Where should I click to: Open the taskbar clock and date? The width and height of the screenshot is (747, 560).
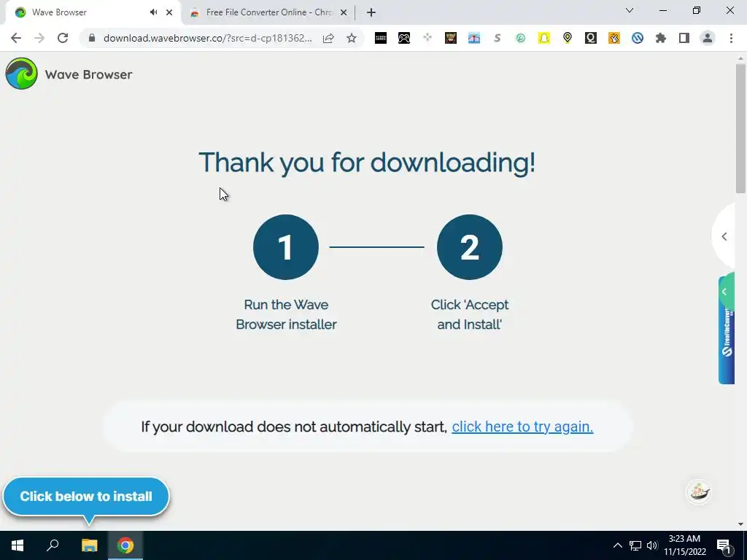(x=684, y=545)
